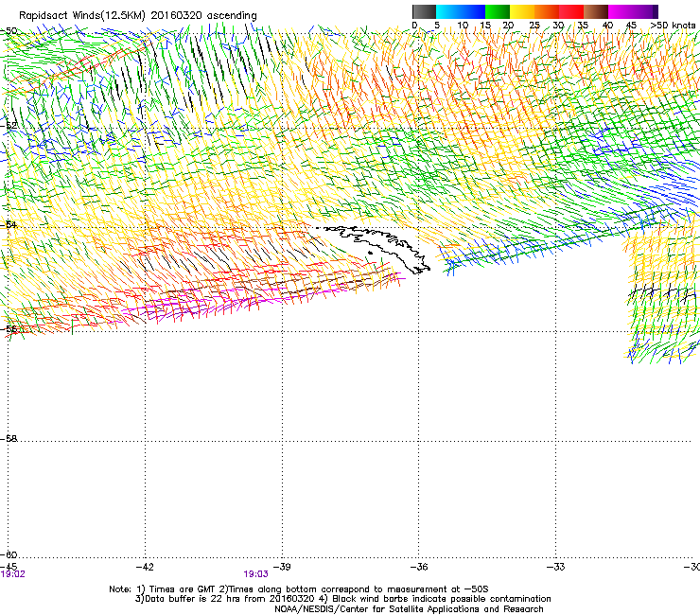700x615 pixels.
Task: Click the brown 35-40 knots legend swatch
Action: coord(596,11)
